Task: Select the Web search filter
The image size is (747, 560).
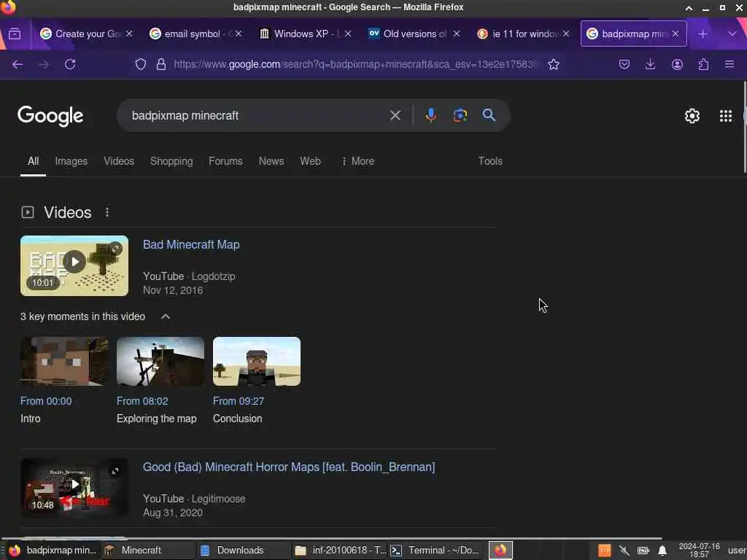Action: (310, 161)
